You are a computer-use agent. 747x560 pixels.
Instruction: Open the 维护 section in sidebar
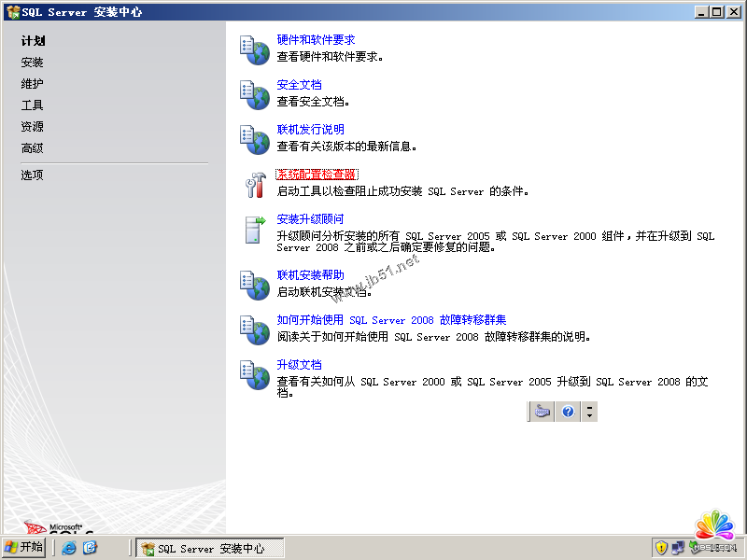[x=33, y=84]
